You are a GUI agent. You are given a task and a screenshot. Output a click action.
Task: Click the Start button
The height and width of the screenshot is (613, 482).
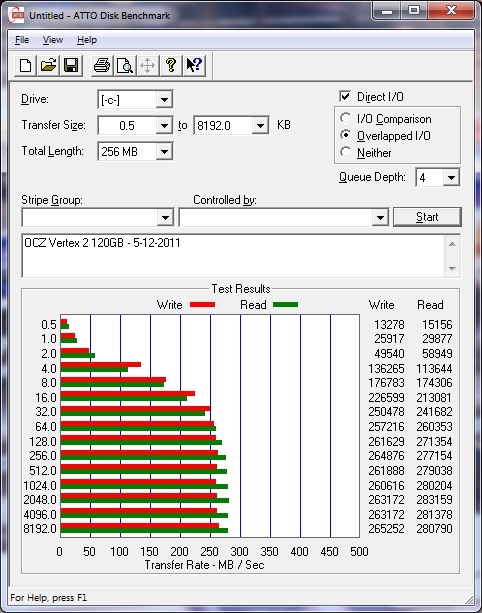427,217
